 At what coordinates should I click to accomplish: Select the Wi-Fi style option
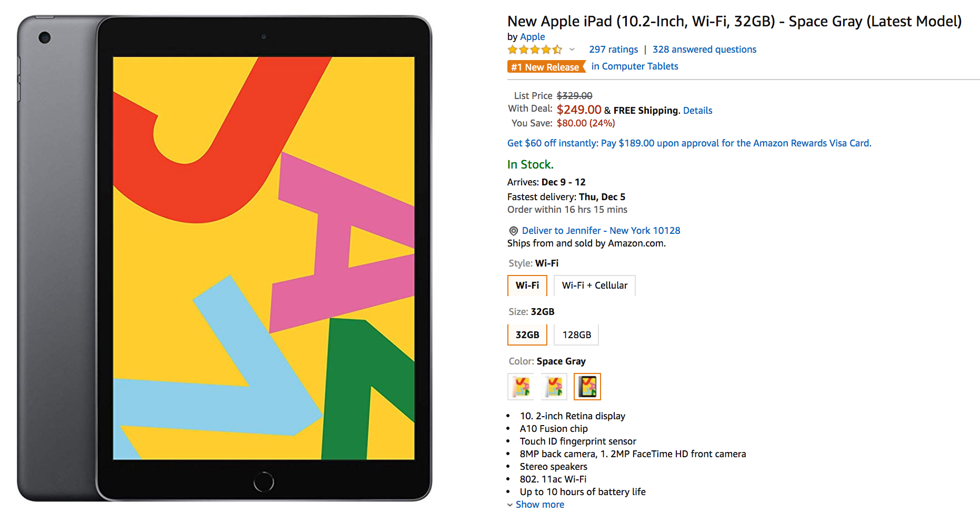click(527, 285)
